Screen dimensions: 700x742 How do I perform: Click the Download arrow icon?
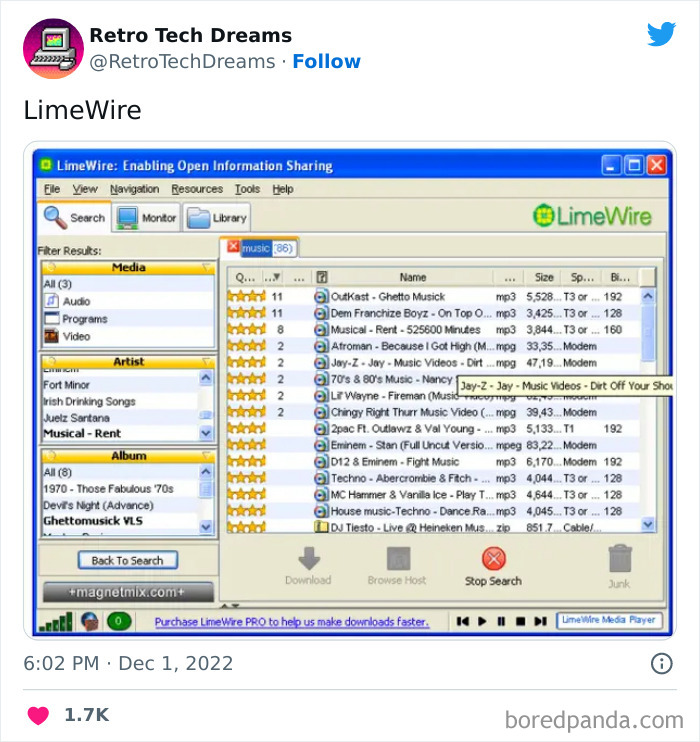point(309,559)
